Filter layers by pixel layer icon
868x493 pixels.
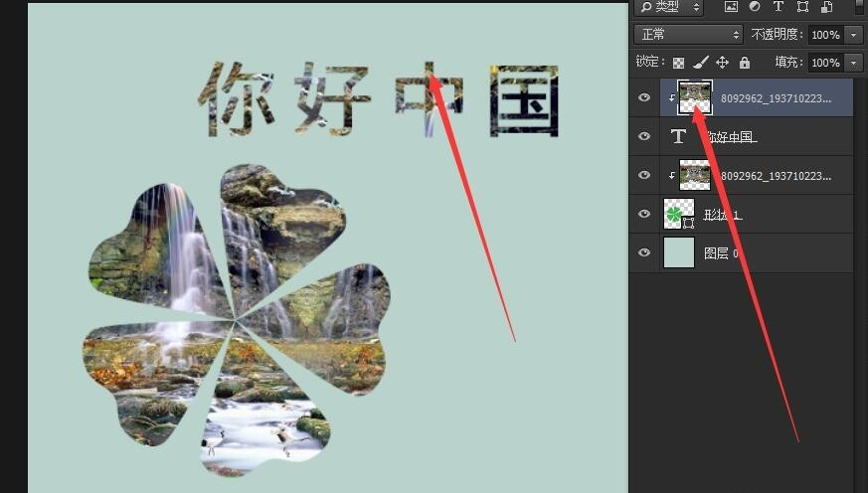pyautogui.click(x=731, y=6)
